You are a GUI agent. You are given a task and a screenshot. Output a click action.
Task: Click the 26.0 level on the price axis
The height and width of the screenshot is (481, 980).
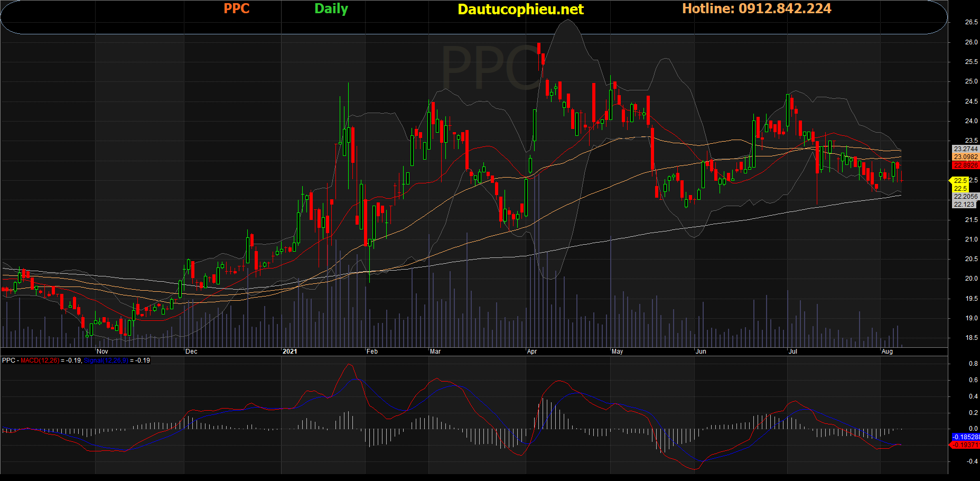click(971, 42)
